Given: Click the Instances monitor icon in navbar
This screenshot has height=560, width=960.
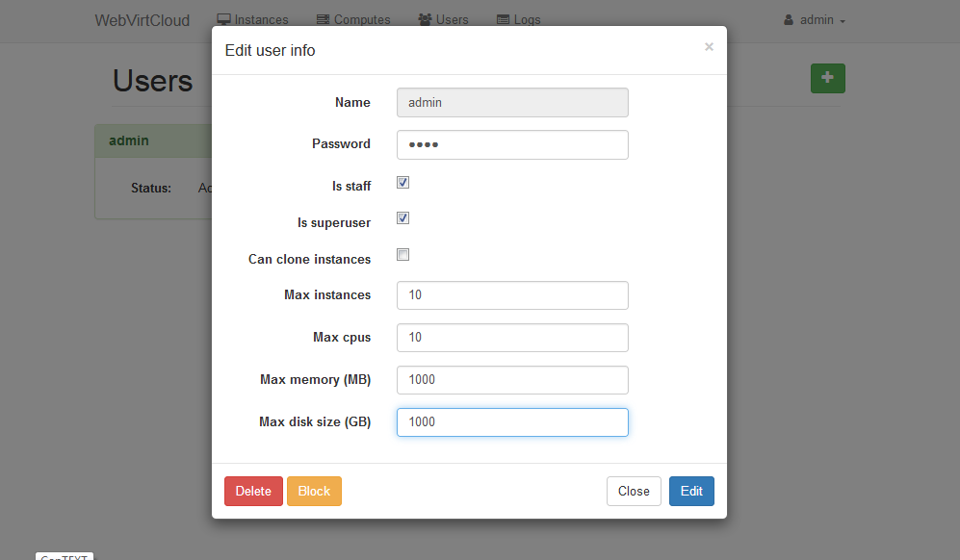Looking at the screenshot, I should [x=224, y=19].
